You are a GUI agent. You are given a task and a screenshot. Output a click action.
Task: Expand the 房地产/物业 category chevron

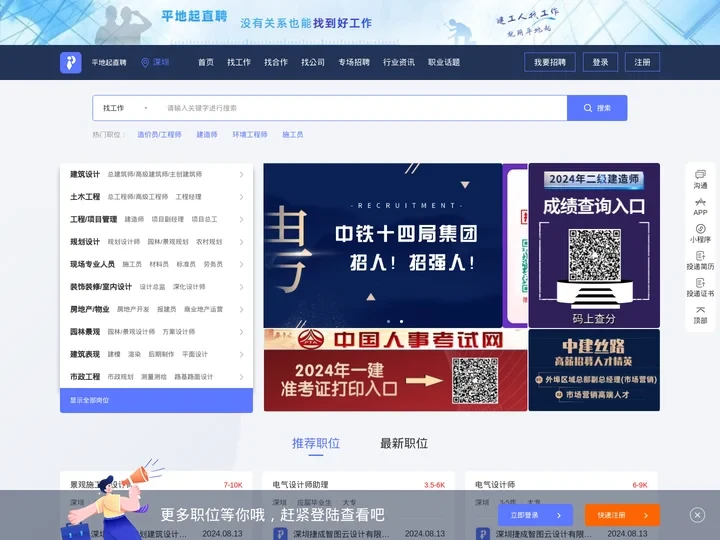pos(242,309)
